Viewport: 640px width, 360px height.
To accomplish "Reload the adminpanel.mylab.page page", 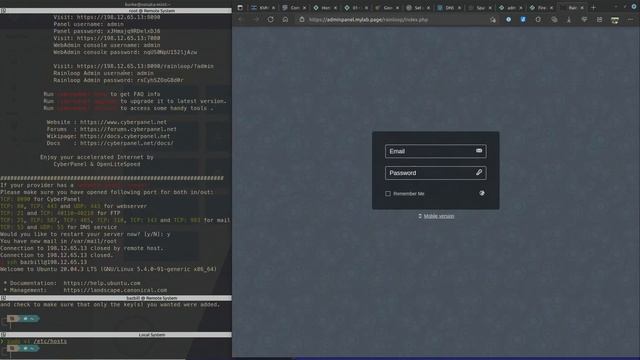I will point(271,20).
